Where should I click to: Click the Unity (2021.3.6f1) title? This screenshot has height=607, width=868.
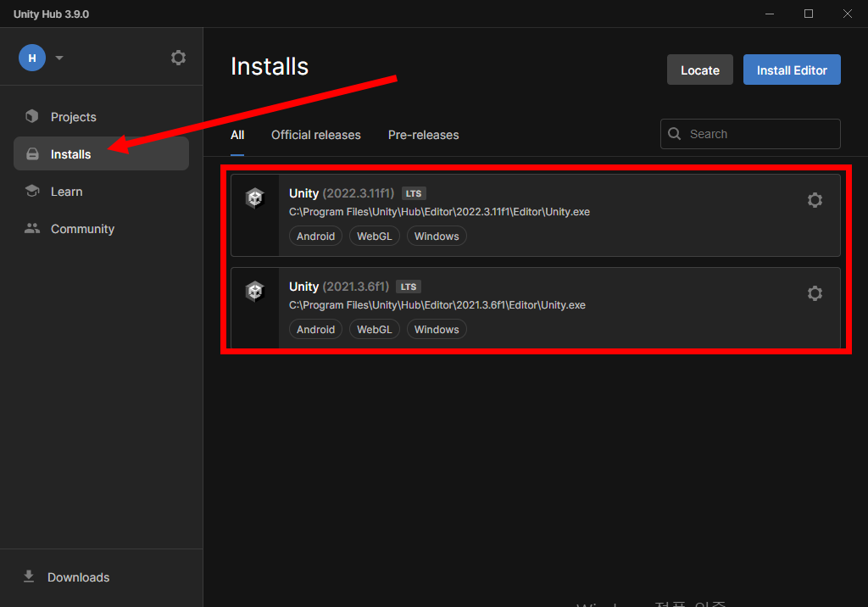pyautogui.click(x=339, y=287)
